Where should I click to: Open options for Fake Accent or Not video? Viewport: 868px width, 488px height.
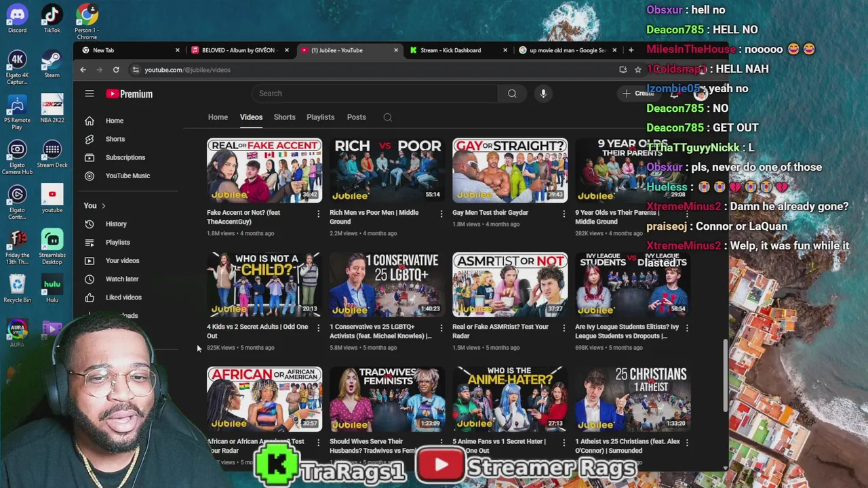[318, 213]
